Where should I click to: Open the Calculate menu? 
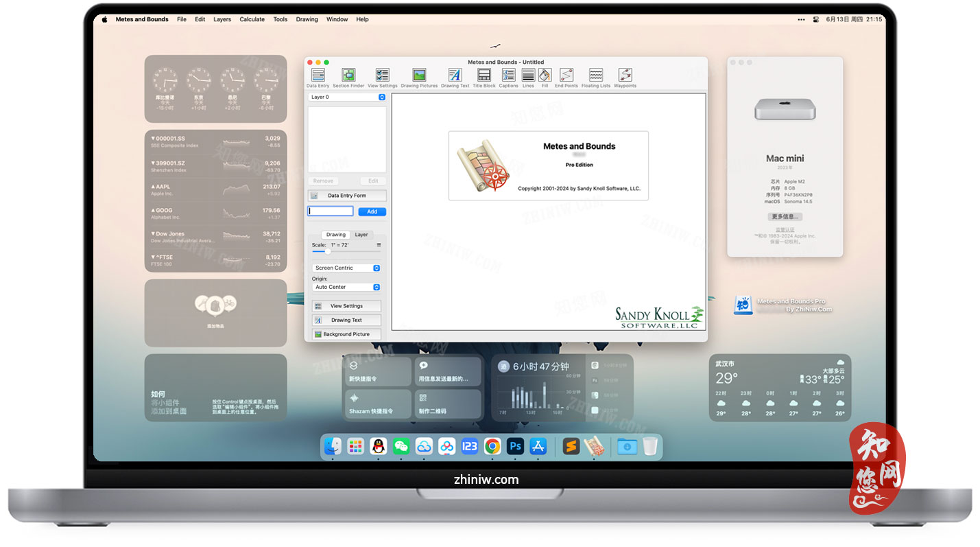[x=252, y=19]
